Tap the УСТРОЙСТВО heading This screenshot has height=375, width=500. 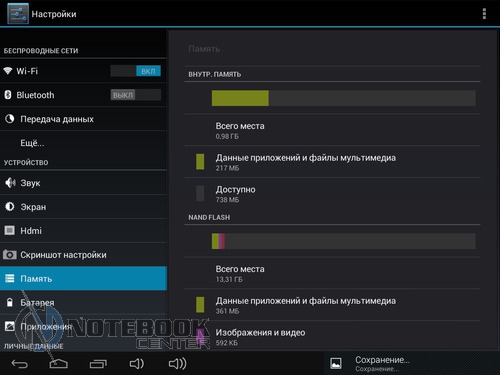(x=26, y=163)
